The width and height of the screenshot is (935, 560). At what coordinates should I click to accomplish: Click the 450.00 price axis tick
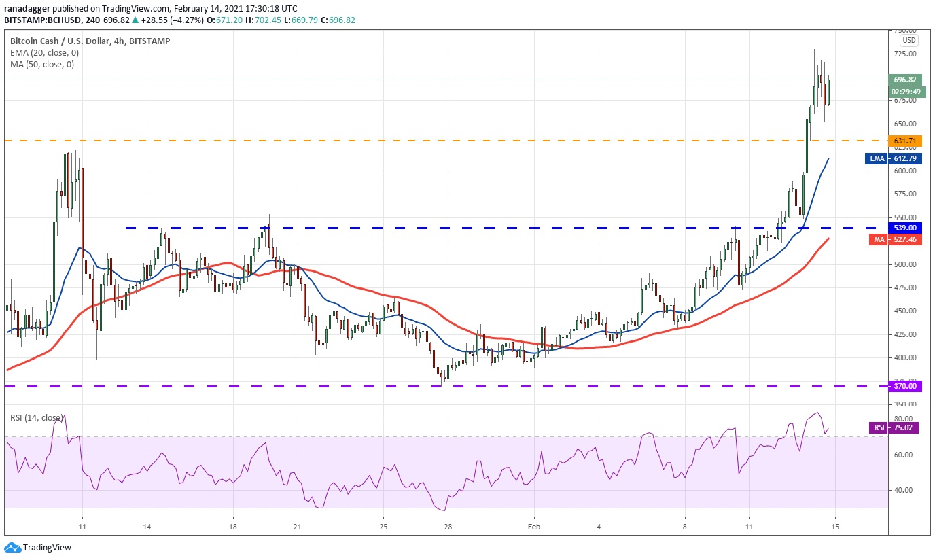(x=905, y=311)
